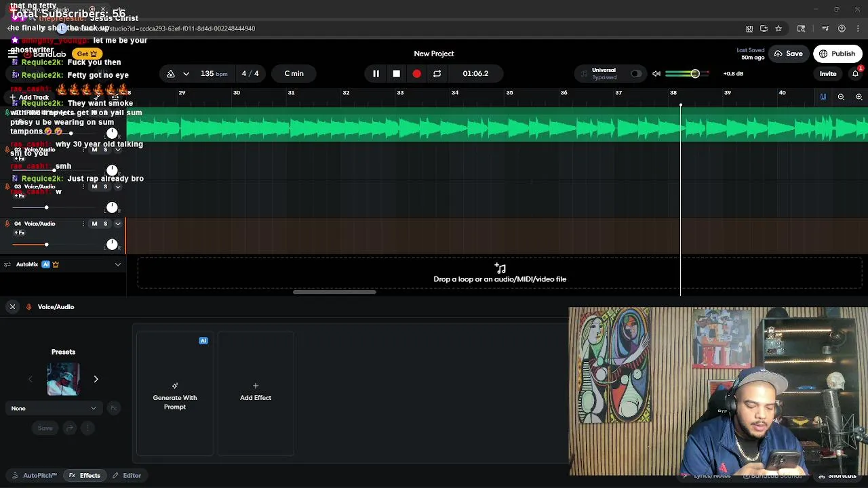868x488 pixels.
Task: Select the green audio waveform clip
Action: [x=496, y=126]
